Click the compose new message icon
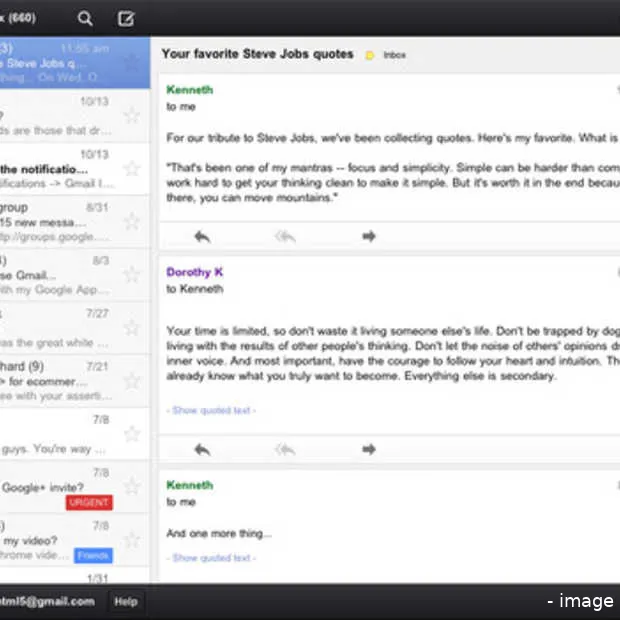 [x=126, y=18]
